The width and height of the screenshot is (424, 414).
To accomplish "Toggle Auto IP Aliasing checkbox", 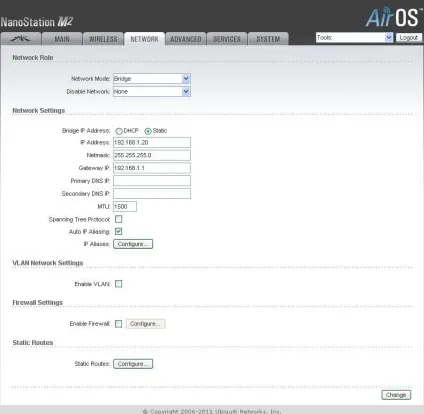I will point(118,231).
